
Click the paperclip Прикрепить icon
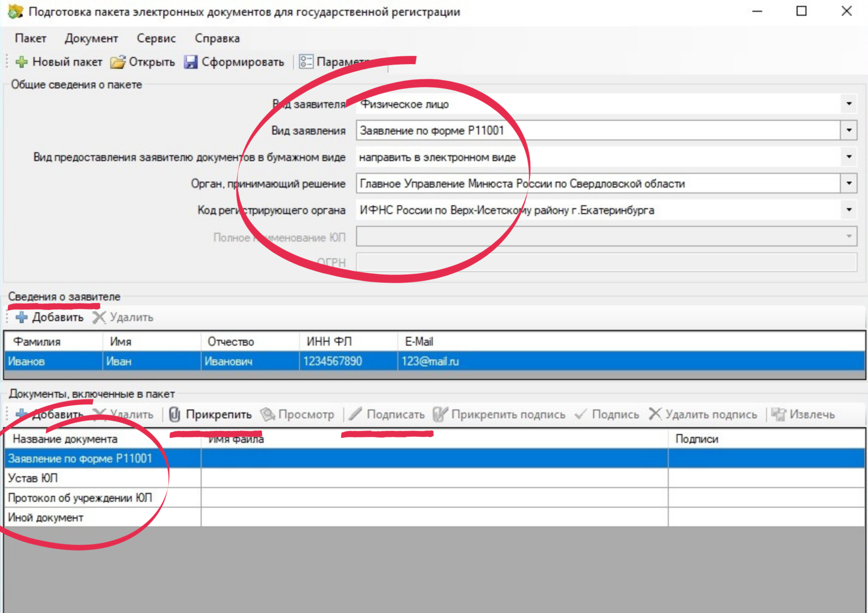tap(175, 414)
